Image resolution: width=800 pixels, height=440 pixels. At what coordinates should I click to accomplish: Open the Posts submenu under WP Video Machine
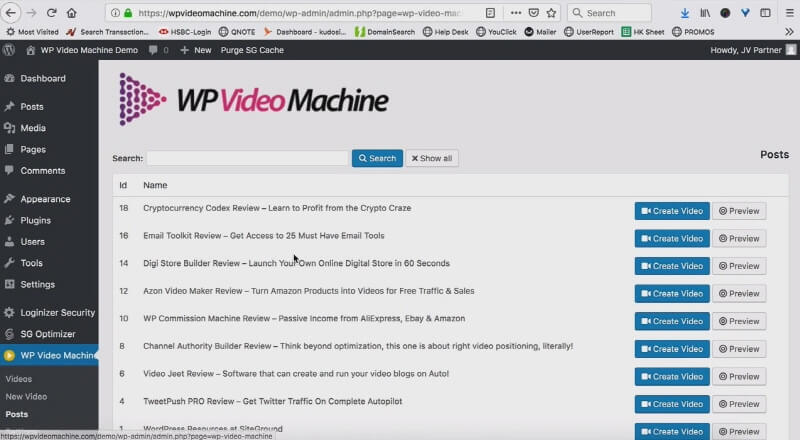[17, 414]
